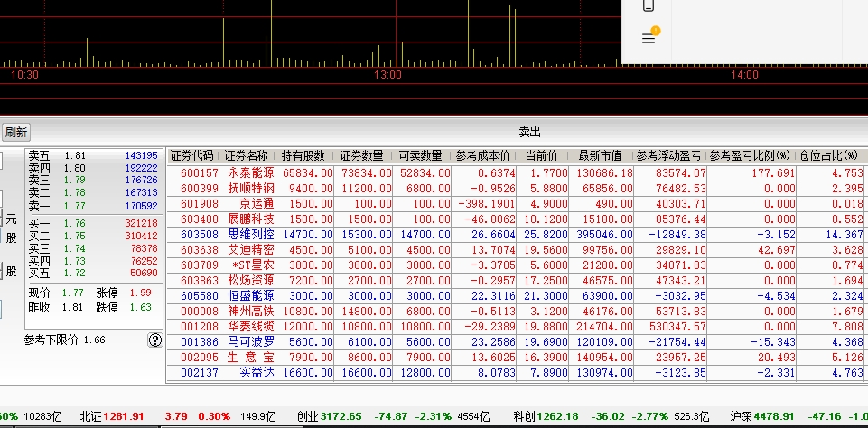Click the 参考成本价 column header

click(x=482, y=155)
